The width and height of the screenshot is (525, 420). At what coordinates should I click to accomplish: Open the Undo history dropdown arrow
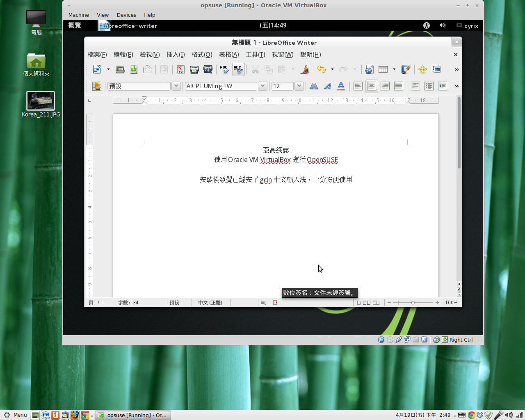point(332,69)
